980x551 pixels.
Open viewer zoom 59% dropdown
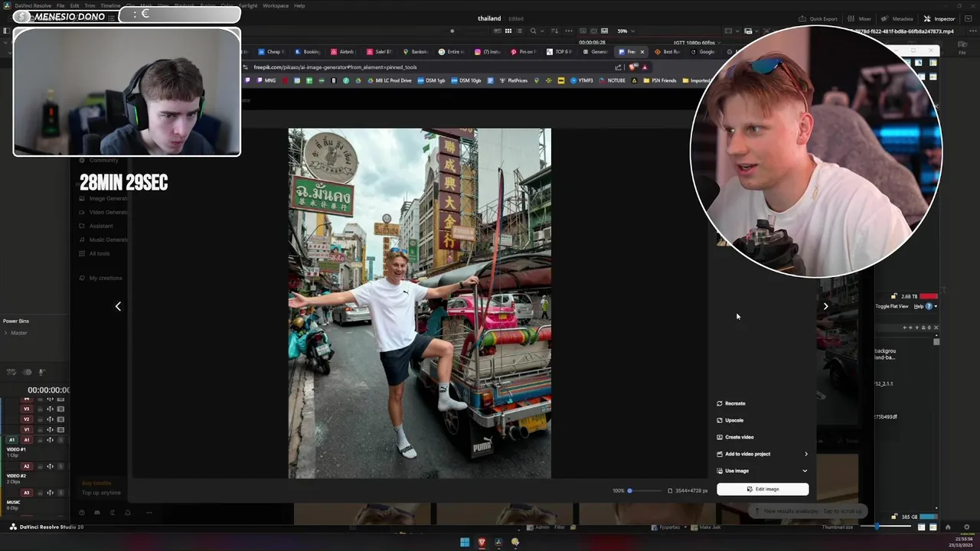627,31
